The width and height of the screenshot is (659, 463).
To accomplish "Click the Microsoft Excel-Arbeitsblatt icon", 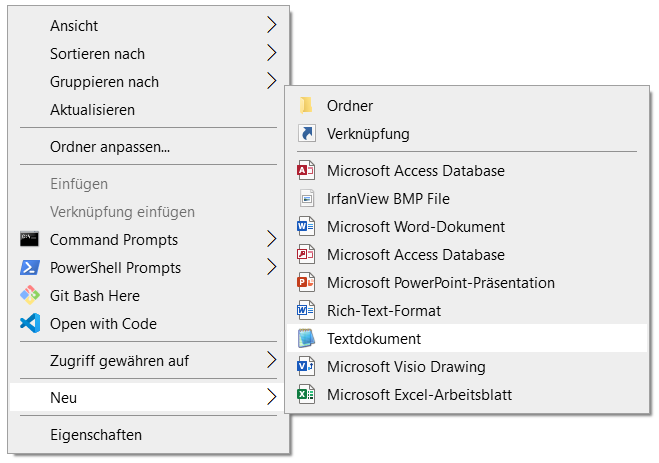I will point(306,395).
